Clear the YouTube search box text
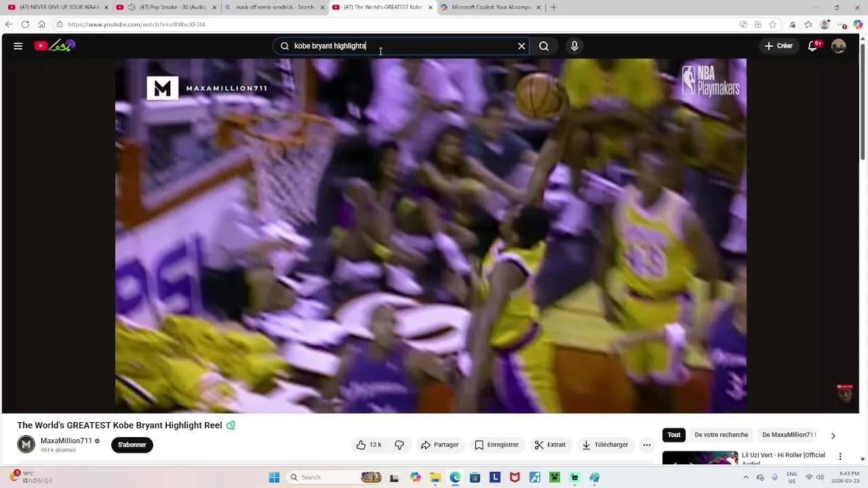 click(x=521, y=46)
